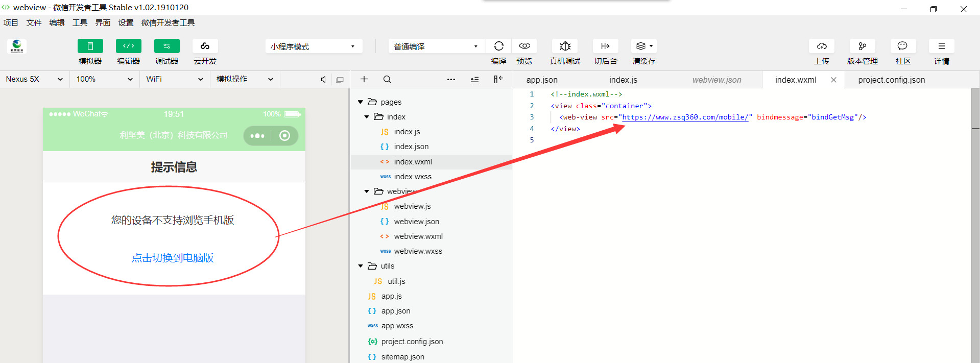
Task: Click the upload cloud icon
Action: pyautogui.click(x=822, y=46)
